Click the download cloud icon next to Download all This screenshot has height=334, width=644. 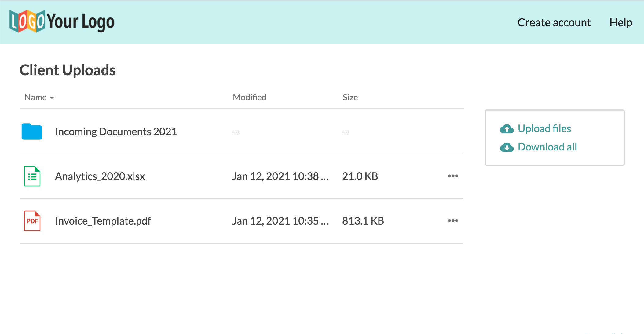[507, 147]
